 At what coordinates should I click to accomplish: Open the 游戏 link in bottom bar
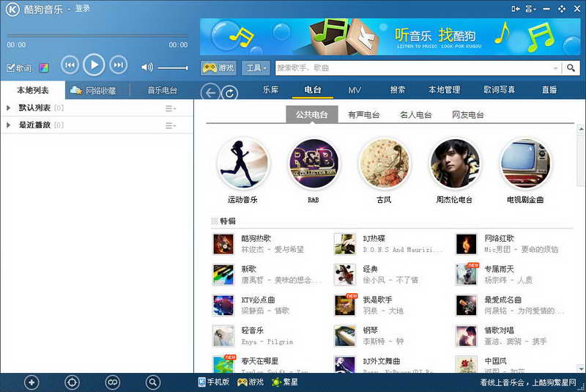[x=250, y=382]
